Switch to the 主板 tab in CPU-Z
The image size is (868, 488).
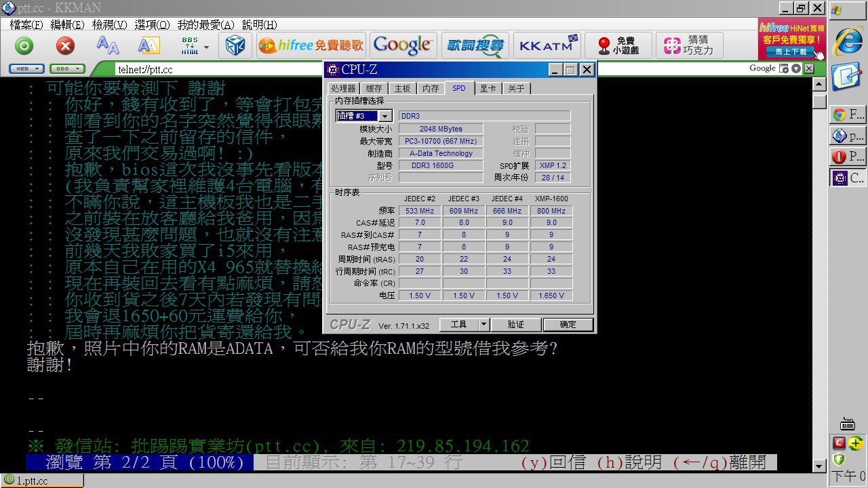tap(402, 89)
